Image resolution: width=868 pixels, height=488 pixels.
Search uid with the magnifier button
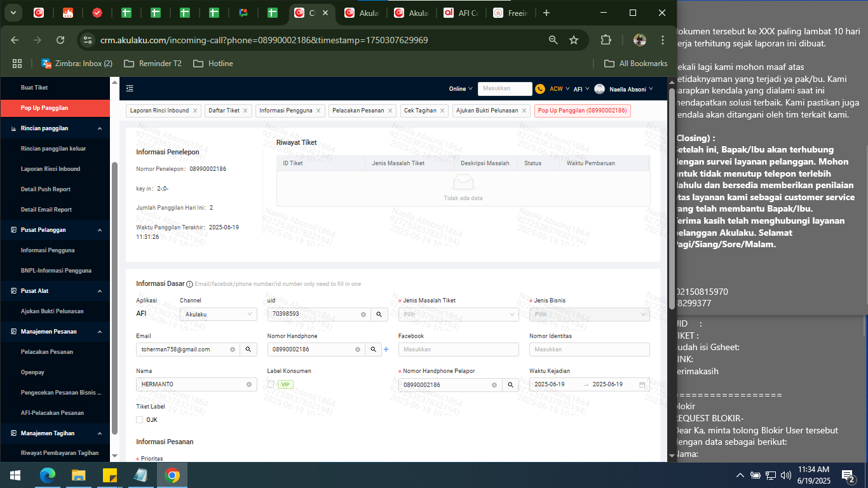pos(379,314)
